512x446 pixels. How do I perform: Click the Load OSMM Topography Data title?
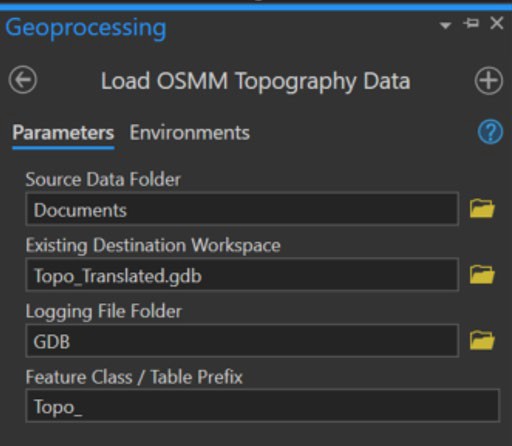coord(256,81)
